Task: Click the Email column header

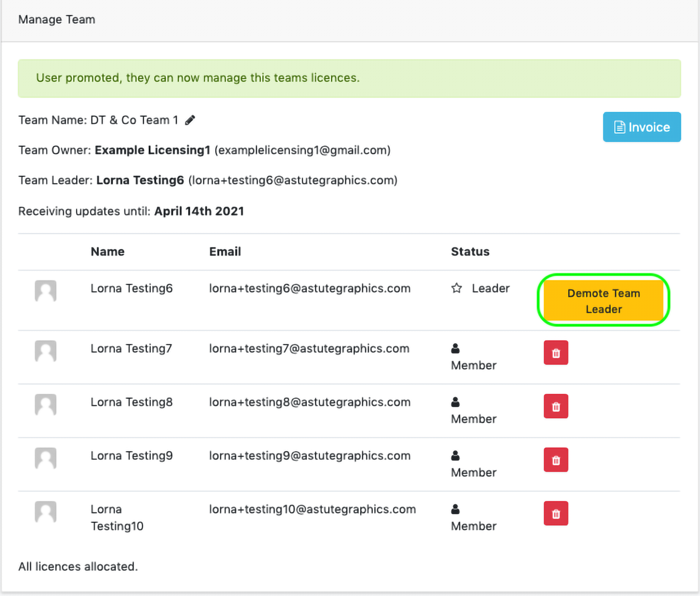Action: tap(225, 251)
